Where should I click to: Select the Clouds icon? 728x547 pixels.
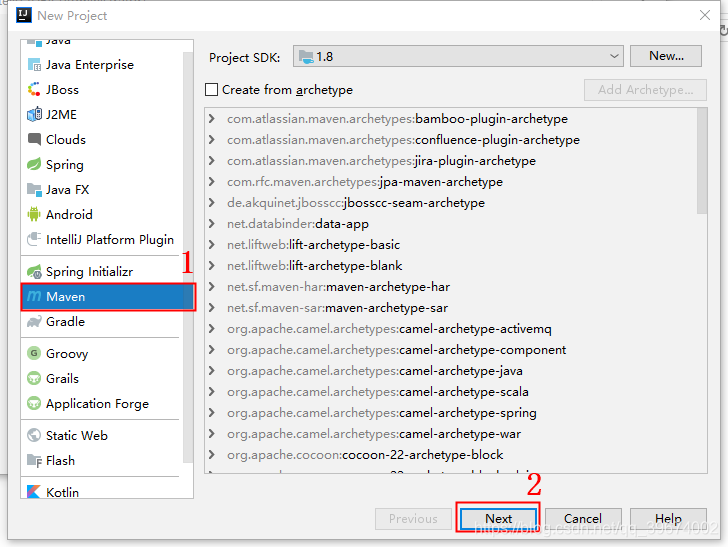[x=34, y=139]
